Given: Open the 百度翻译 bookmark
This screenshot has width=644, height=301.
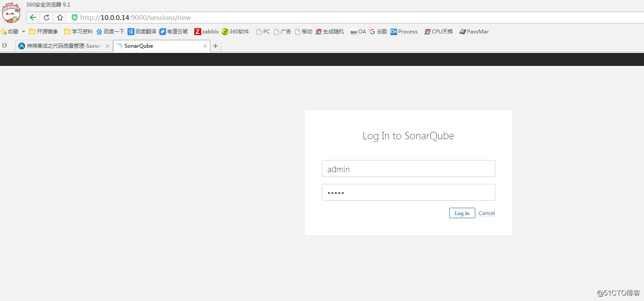Looking at the screenshot, I should (x=142, y=32).
